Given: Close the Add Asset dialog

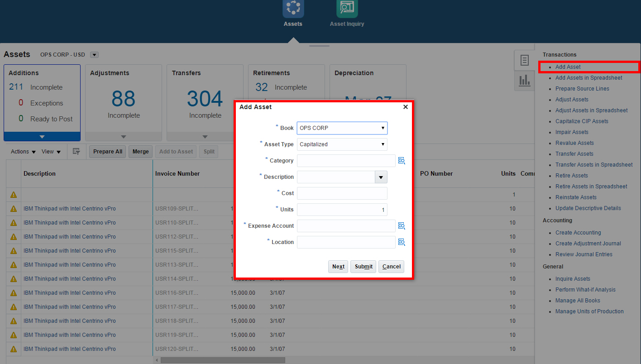Looking at the screenshot, I should pos(406,107).
